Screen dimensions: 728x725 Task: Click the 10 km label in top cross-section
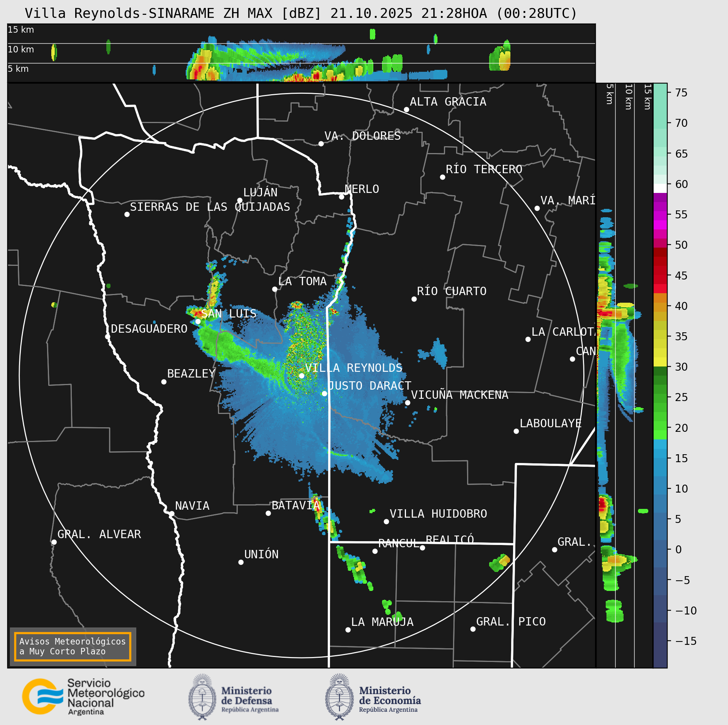tap(21, 49)
